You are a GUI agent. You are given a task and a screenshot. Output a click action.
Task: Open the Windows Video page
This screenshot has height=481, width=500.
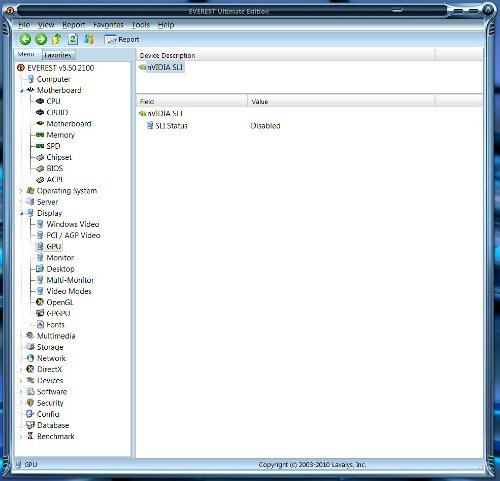tap(73, 224)
